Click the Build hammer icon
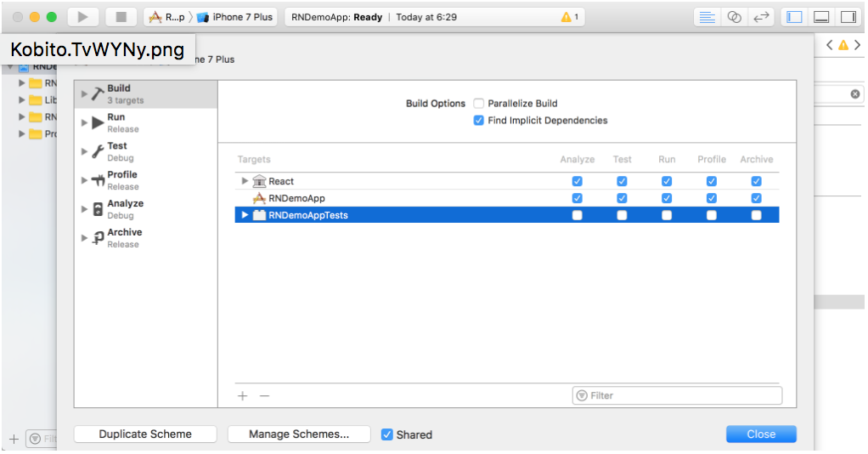The image size is (868, 454). click(98, 94)
